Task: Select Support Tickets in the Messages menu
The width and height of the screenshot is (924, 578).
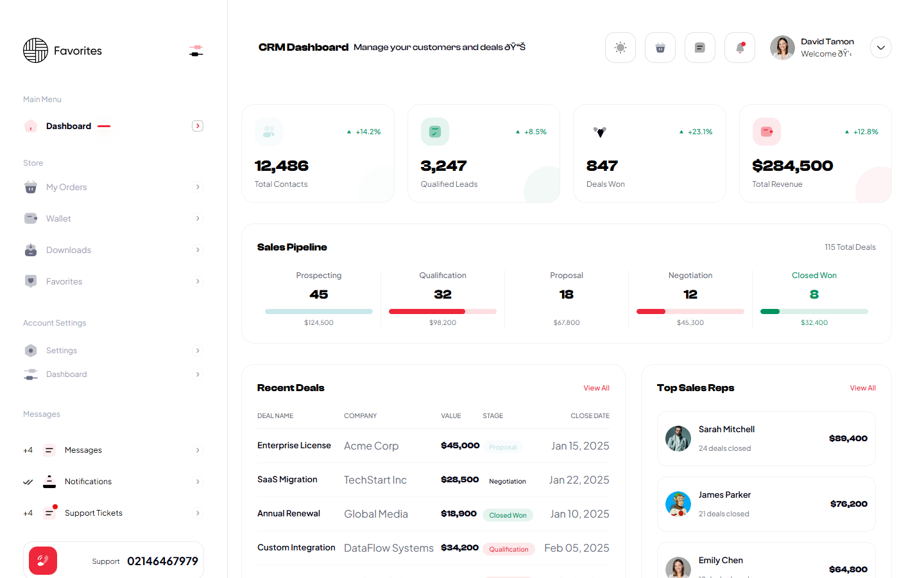Action: [x=94, y=513]
